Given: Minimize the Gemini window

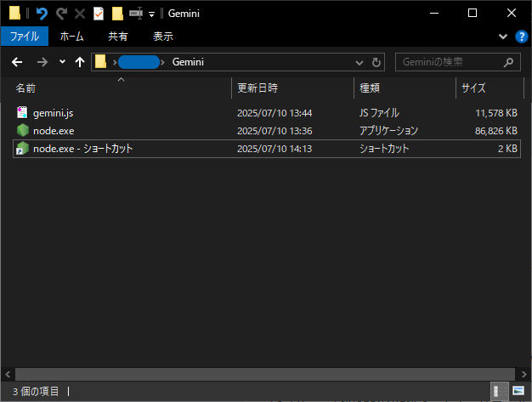Looking at the screenshot, I should click(434, 14).
